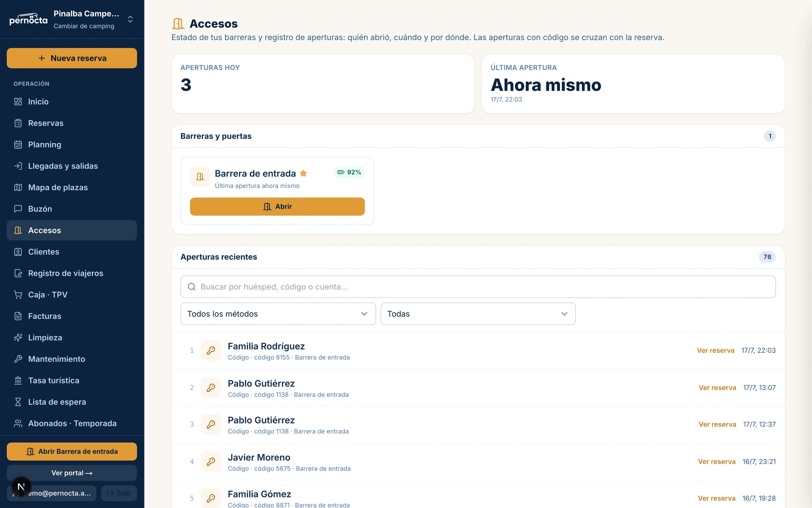Screen dimensions: 812x508
Task: Open the Todas filter dropdown
Action: click(478, 314)
